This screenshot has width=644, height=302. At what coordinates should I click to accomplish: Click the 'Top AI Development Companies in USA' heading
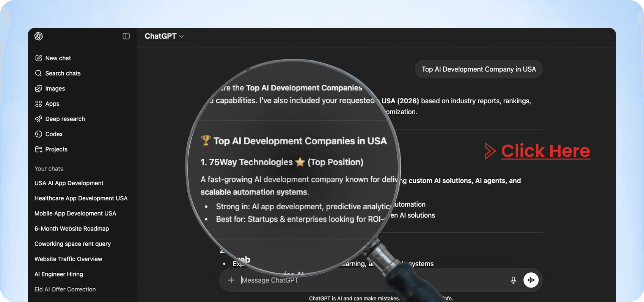(x=294, y=141)
